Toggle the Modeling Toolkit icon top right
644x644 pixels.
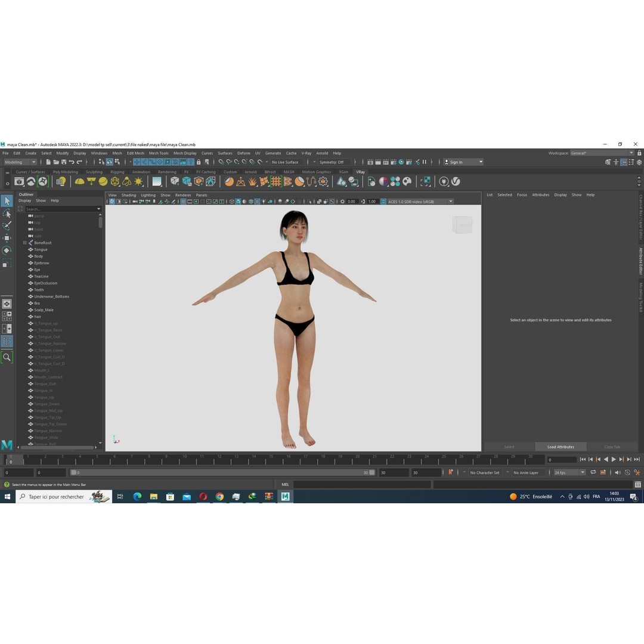point(608,162)
